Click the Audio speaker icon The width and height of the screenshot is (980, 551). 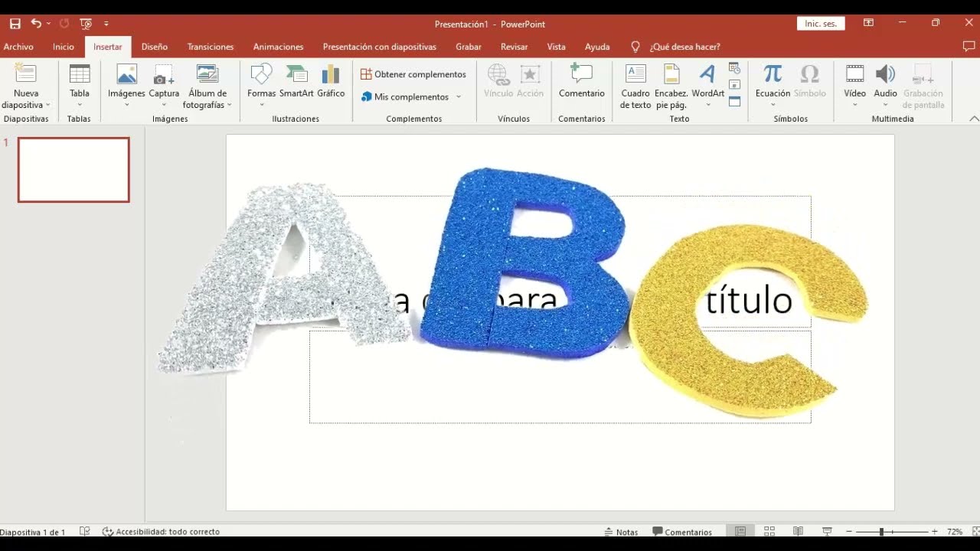[885, 74]
